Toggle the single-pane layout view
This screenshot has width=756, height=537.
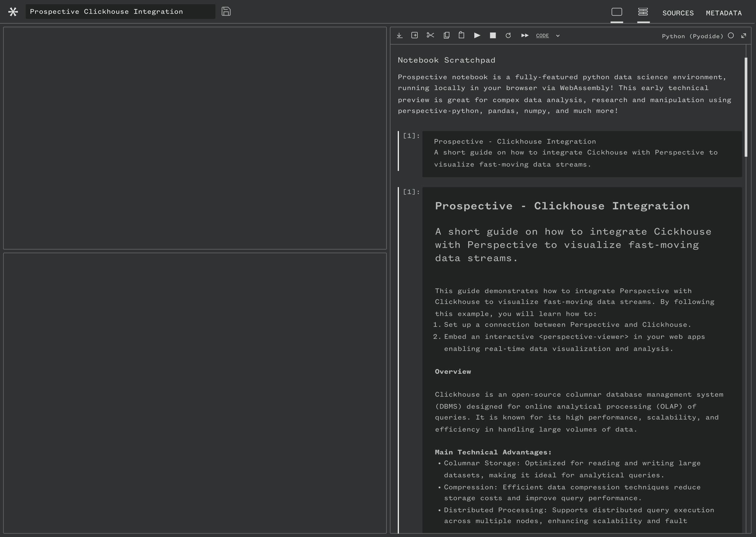616,12
